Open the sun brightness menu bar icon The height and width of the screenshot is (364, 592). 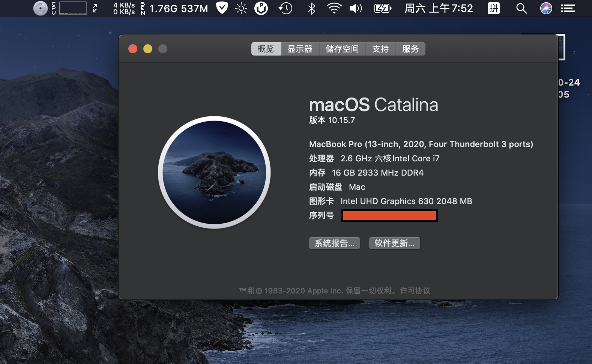pos(241,8)
